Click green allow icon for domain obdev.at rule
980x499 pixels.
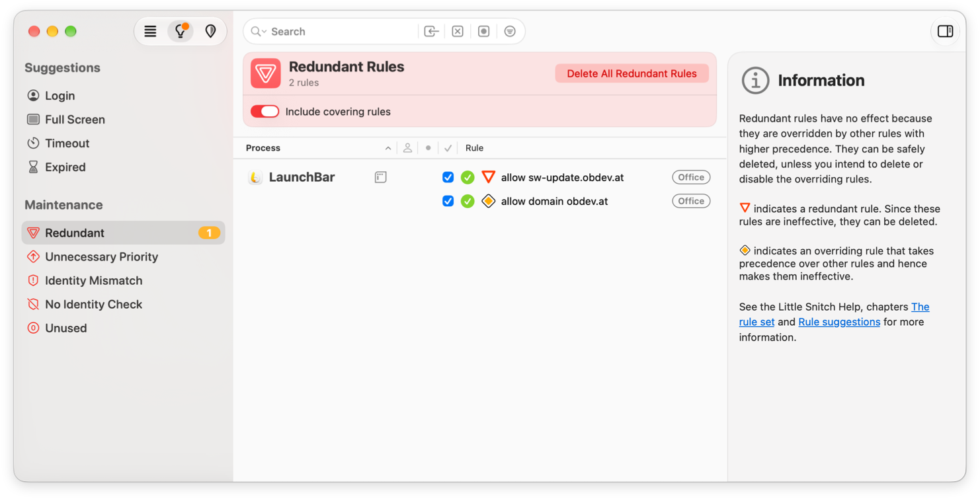pos(468,201)
